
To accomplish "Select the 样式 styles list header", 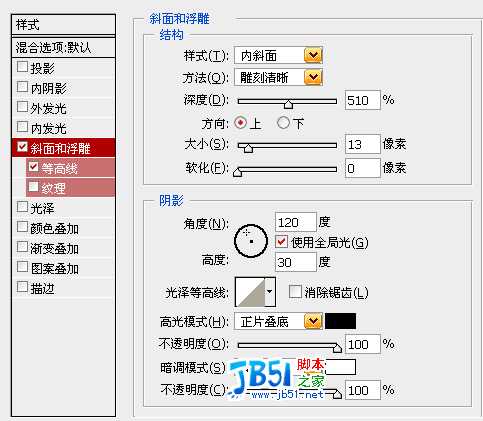I will [x=63, y=24].
